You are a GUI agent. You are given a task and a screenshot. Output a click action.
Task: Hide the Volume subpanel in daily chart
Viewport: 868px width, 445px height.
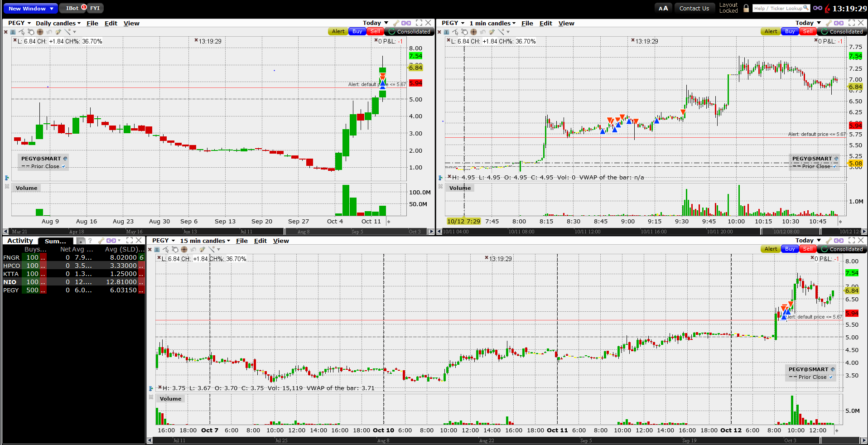tap(7, 186)
